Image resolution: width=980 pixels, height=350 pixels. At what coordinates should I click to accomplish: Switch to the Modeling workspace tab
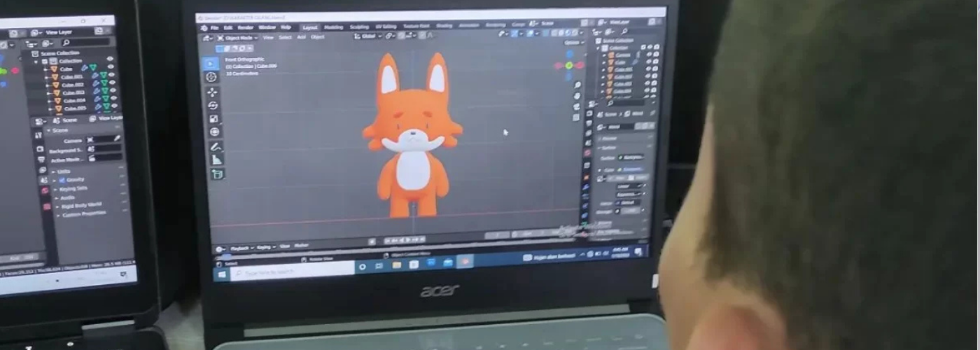(333, 27)
